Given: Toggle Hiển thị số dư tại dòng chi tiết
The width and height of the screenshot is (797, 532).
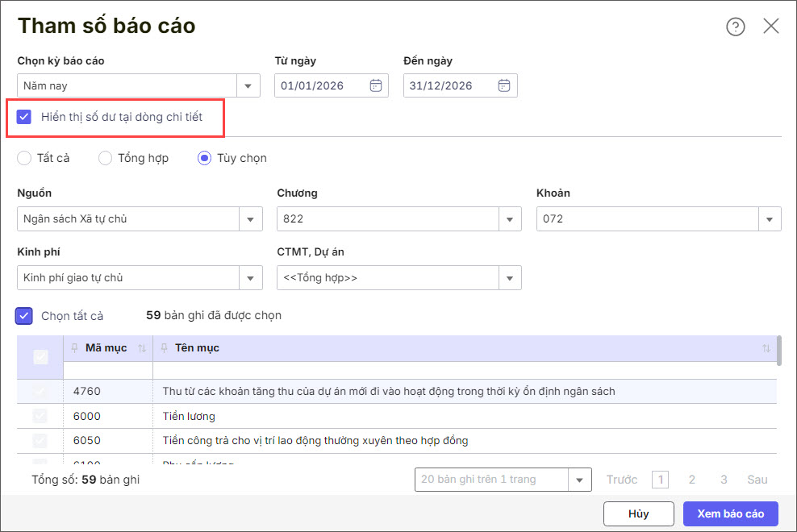Looking at the screenshot, I should coord(24,117).
